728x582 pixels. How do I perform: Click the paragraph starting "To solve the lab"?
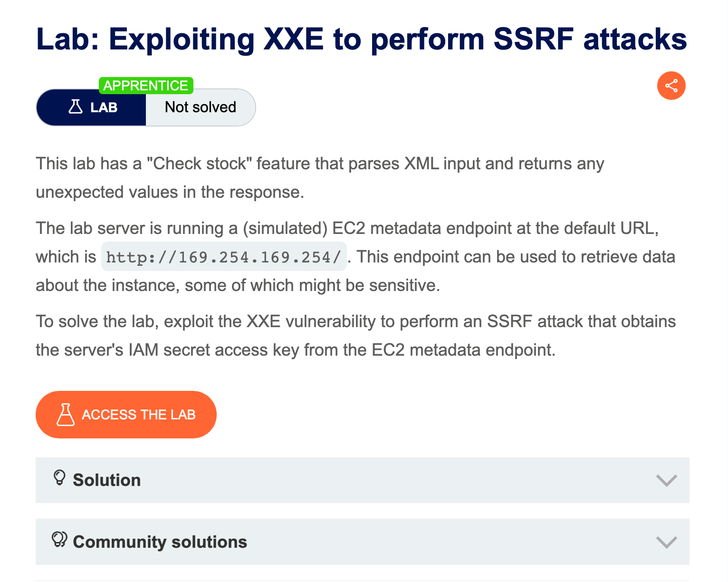(x=355, y=322)
